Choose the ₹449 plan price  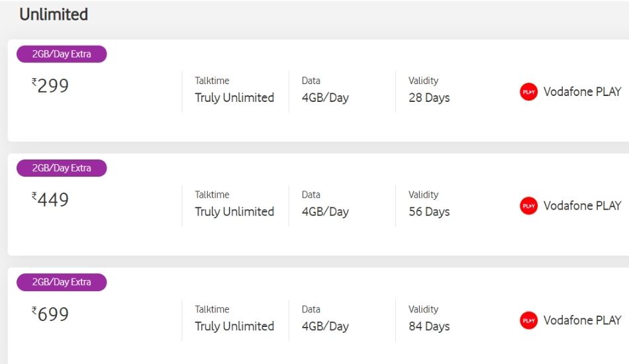pyautogui.click(x=50, y=200)
